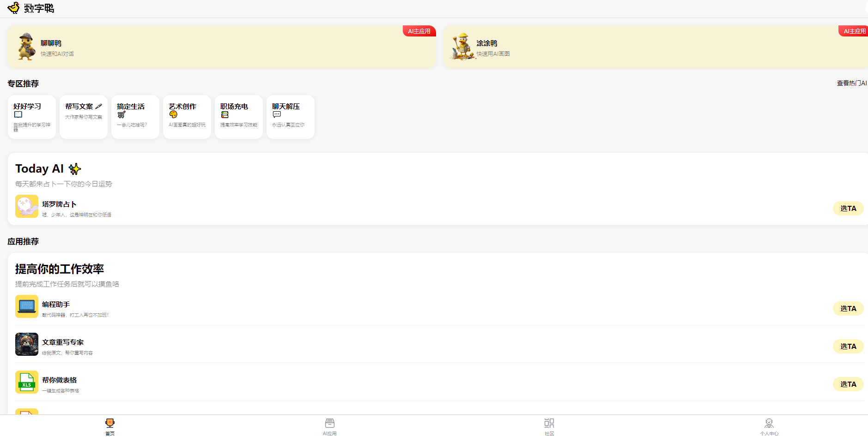Open the 个人中心 tab
This screenshot has width=868, height=437.
(x=769, y=426)
